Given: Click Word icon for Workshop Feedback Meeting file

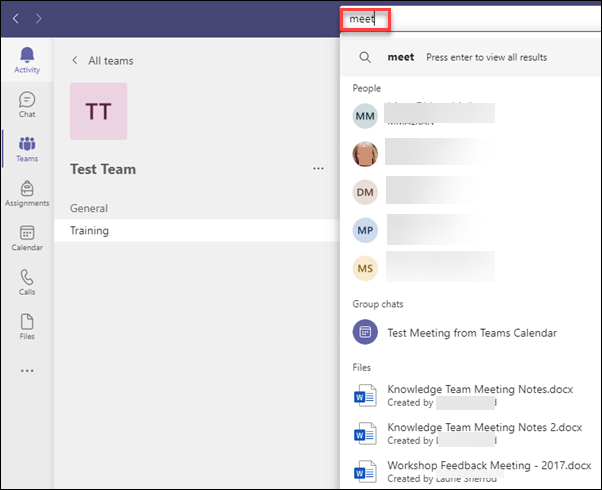Looking at the screenshot, I should tap(365, 472).
